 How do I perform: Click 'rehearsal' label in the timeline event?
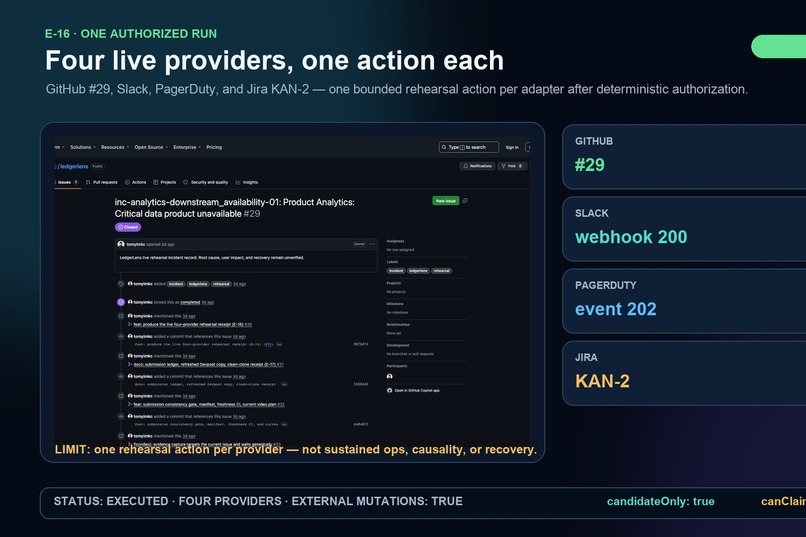(x=222, y=284)
